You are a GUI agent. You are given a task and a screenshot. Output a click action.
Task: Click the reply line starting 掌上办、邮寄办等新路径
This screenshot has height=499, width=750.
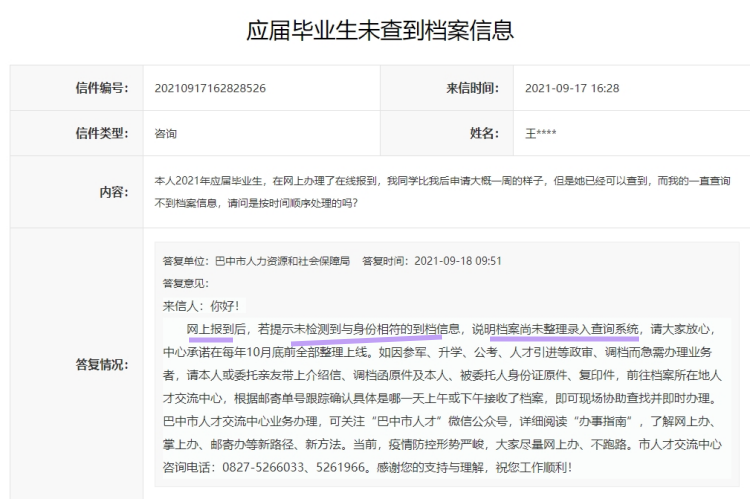[x=442, y=444]
